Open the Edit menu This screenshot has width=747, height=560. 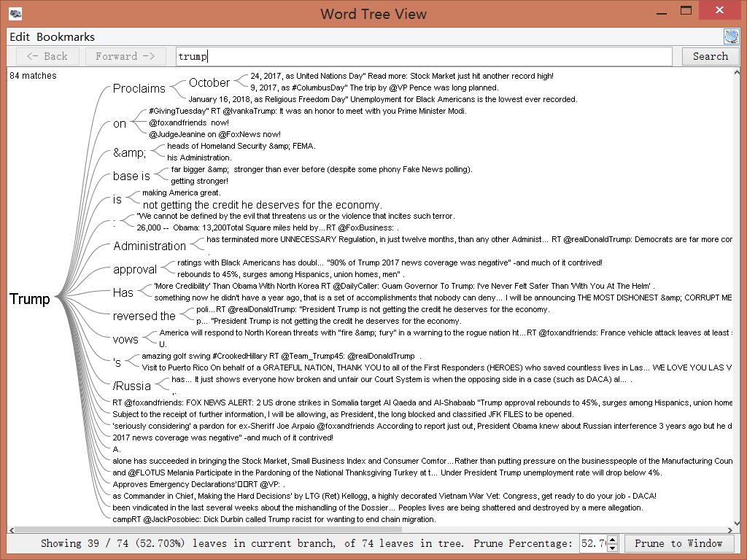point(20,37)
